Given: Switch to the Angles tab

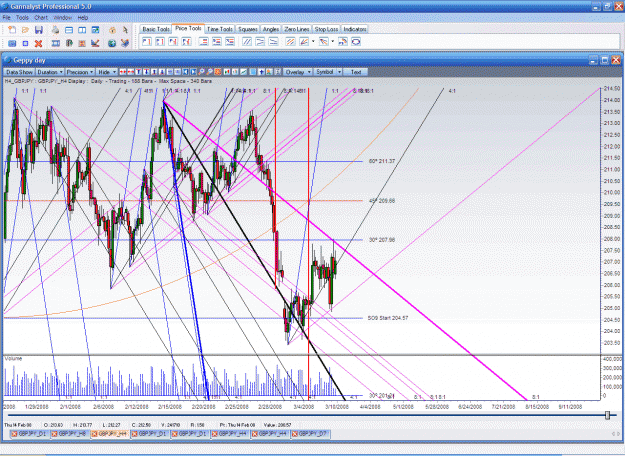Looking at the screenshot, I should tap(271, 29).
